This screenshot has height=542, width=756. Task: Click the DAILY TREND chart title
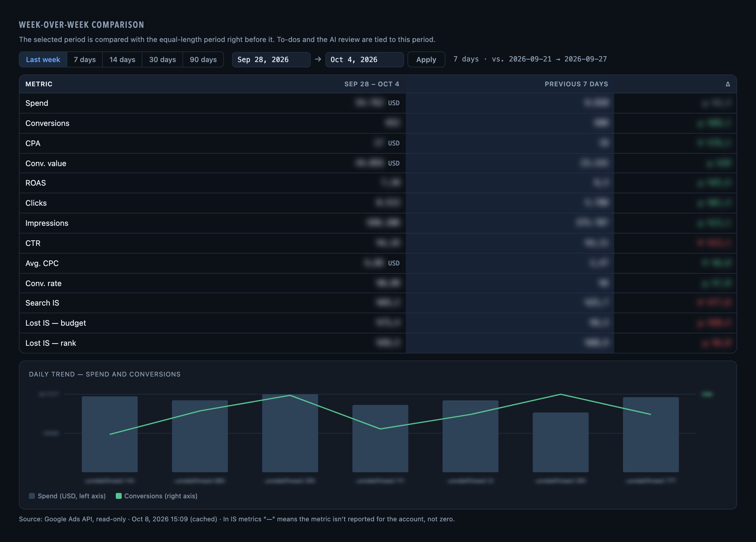point(105,374)
